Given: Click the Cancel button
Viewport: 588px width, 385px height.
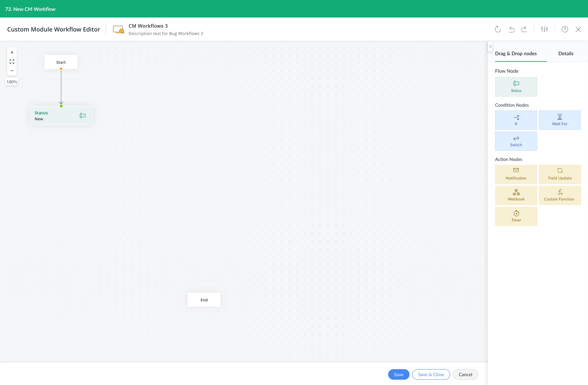Looking at the screenshot, I should click(465, 374).
